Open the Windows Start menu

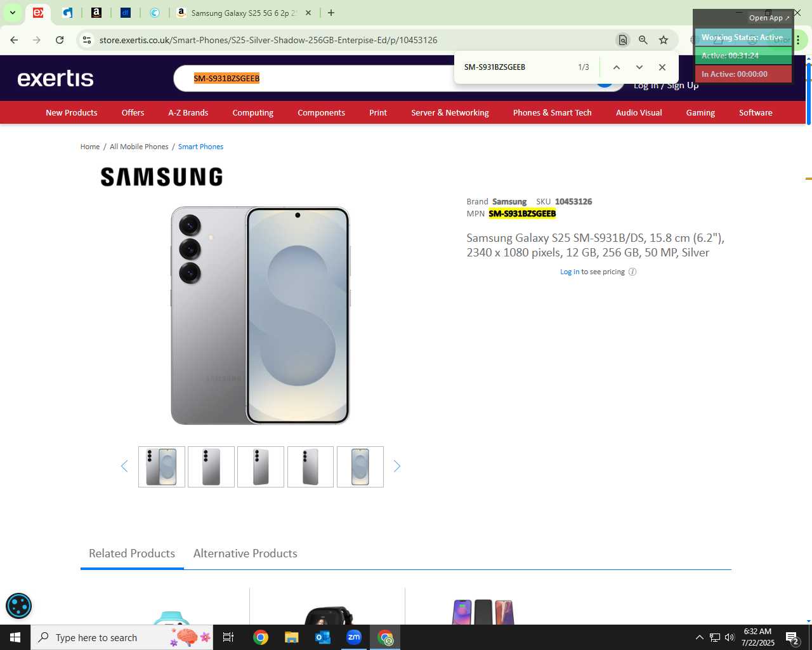(15, 637)
